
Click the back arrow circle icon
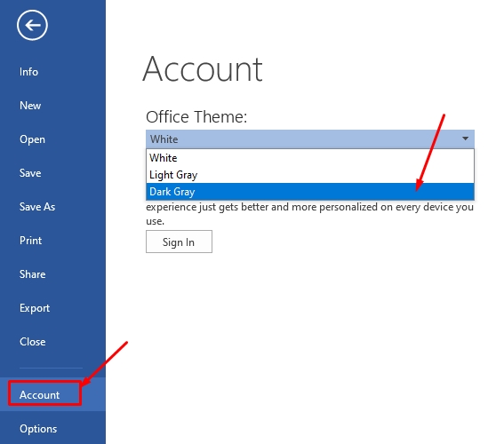tap(32, 25)
